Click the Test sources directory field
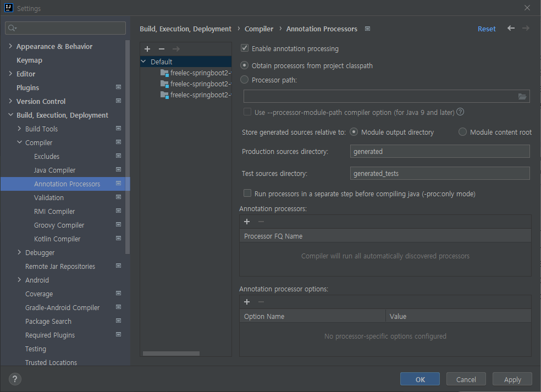Image resolution: width=541 pixels, height=392 pixels. coord(440,173)
